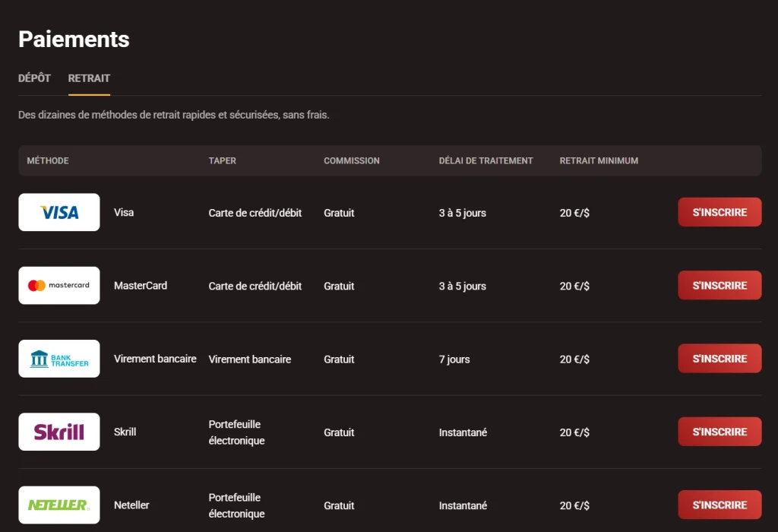778x532 pixels.
Task: Click the MÉTHODE column header
Action: (x=48, y=161)
